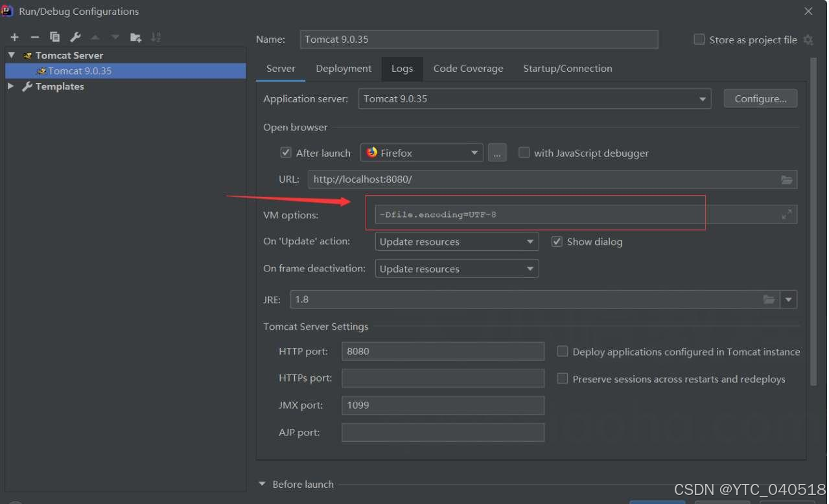Create new folder icon in toolbar
829x504 pixels.
click(135, 38)
